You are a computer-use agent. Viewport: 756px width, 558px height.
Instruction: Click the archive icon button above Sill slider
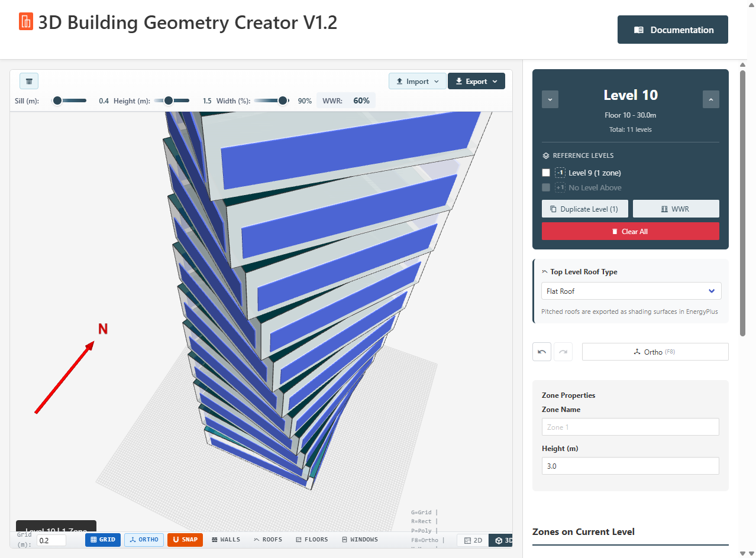click(29, 82)
